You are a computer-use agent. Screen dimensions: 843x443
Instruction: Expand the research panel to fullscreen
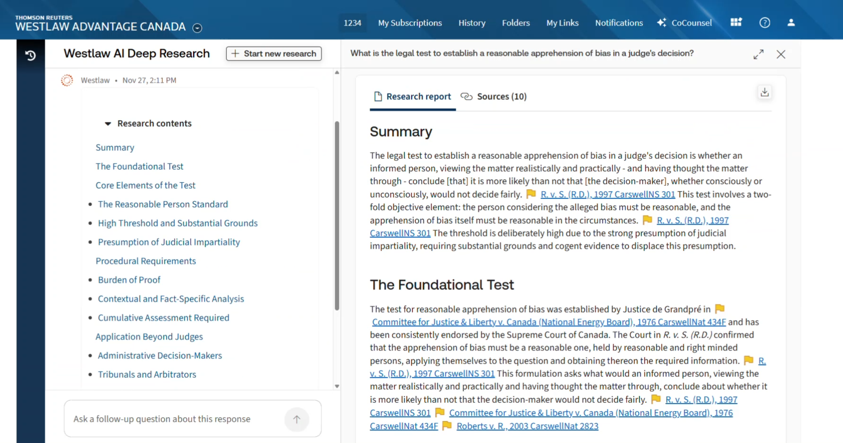[758, 54]
